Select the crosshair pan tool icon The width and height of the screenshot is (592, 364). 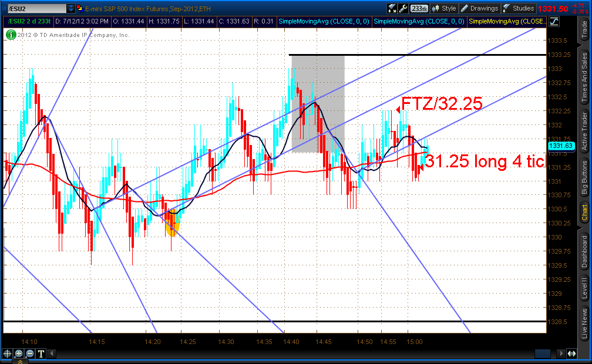pyautogui.click(x=7, y=354)
